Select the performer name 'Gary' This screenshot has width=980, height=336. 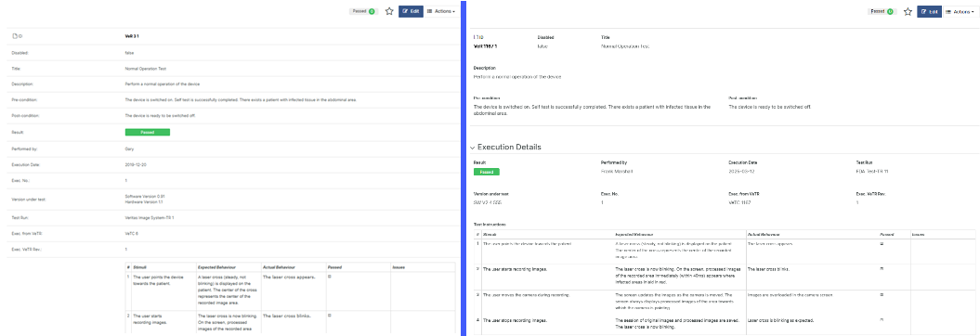click(x=129, y=149)
